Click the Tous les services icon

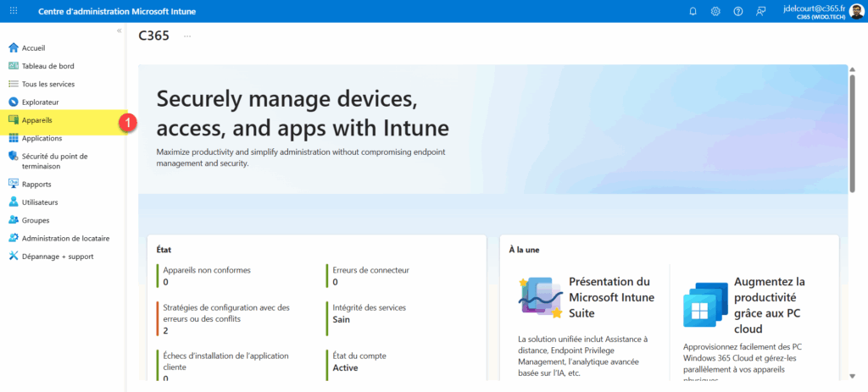[x=14, y=84]
